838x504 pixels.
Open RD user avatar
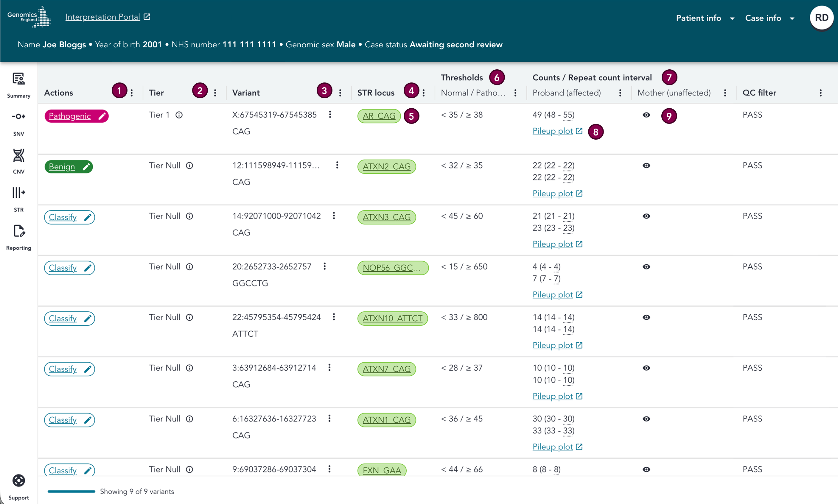821,18
